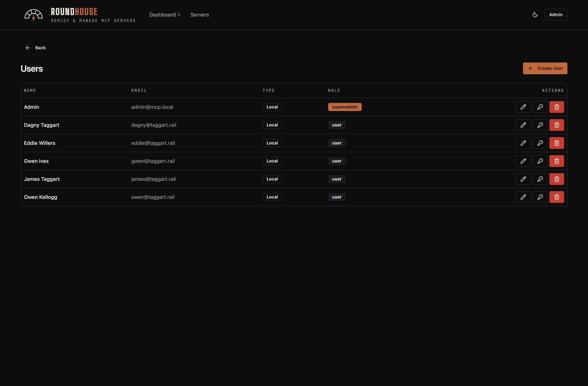Viewport: 588px width, 386px height.
Task: Edit James Taggart with pencil icon
Action: pyautogui.click(x=523, y=179)
